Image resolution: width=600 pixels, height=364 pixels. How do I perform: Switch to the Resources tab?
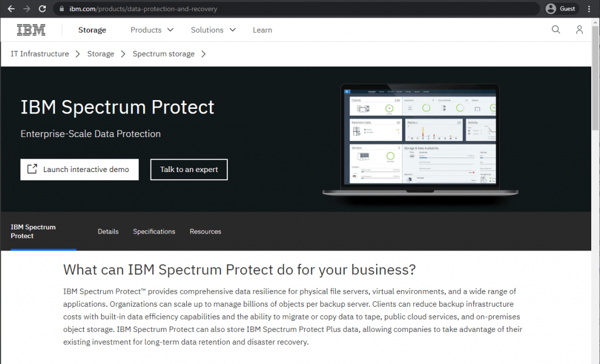[x=206, y=231]
